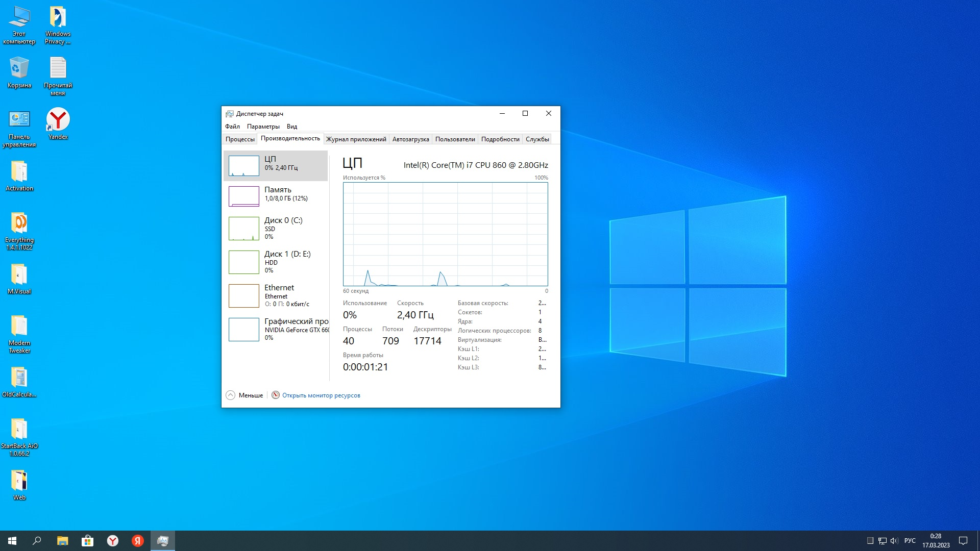Open Microsoft Store from taskbar
Screen dimensions: 980x551
coord(88,541)
